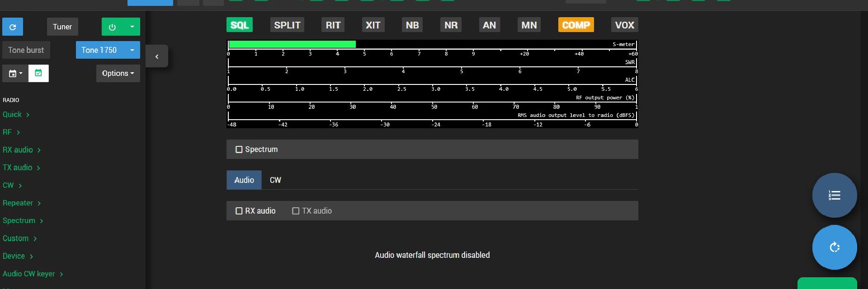Collapse sidebar with left chevron button
The height and width of the screenshot is (289, 868).
(x=157, y=56)
